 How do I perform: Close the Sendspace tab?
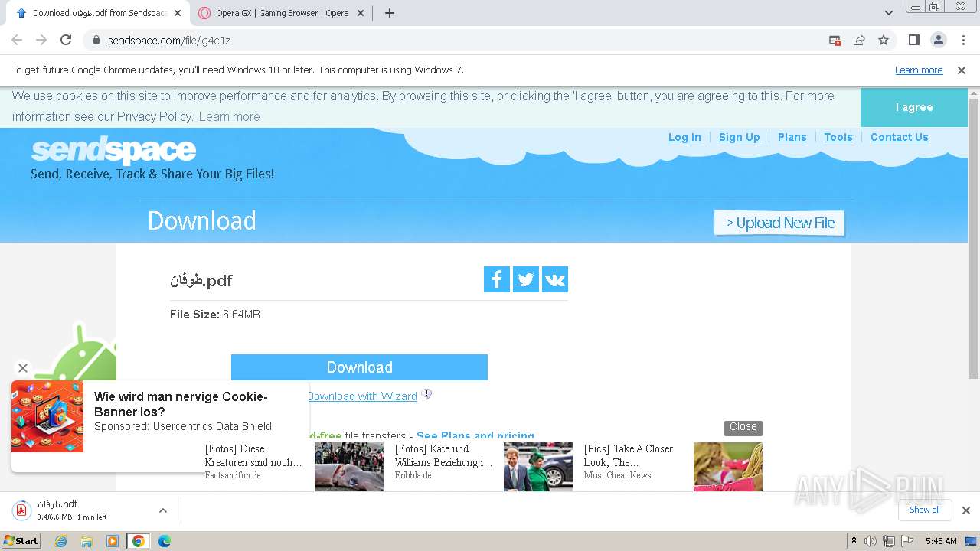(x=178, y=13)
